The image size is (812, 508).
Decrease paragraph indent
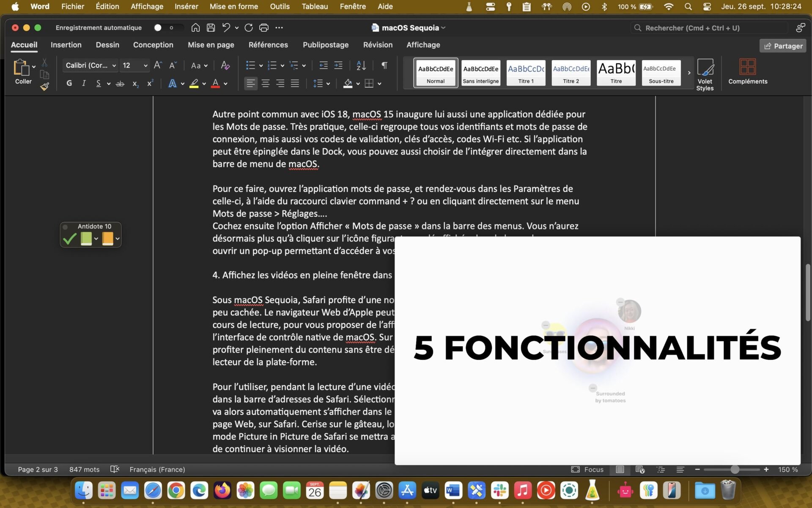pyautogui.click(x=324, y=65)
